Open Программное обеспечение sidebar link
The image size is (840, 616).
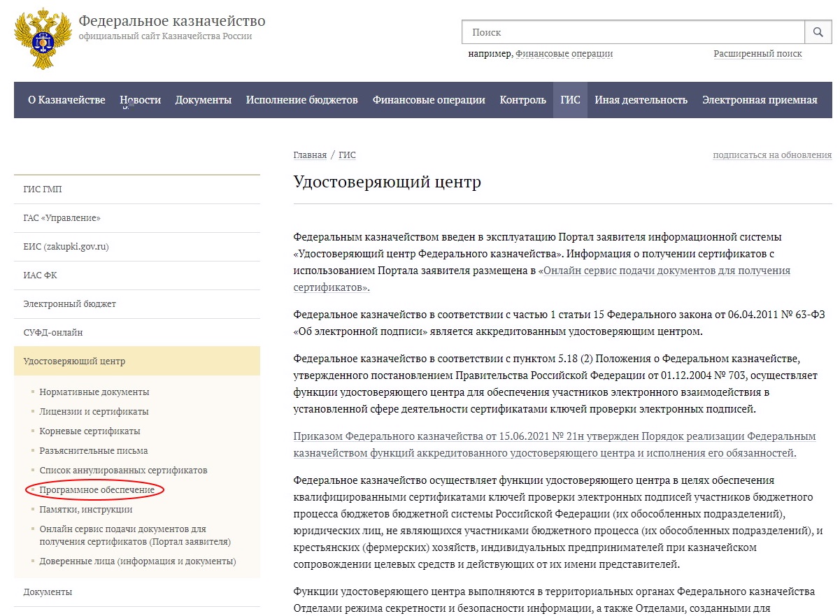[97, 490]
